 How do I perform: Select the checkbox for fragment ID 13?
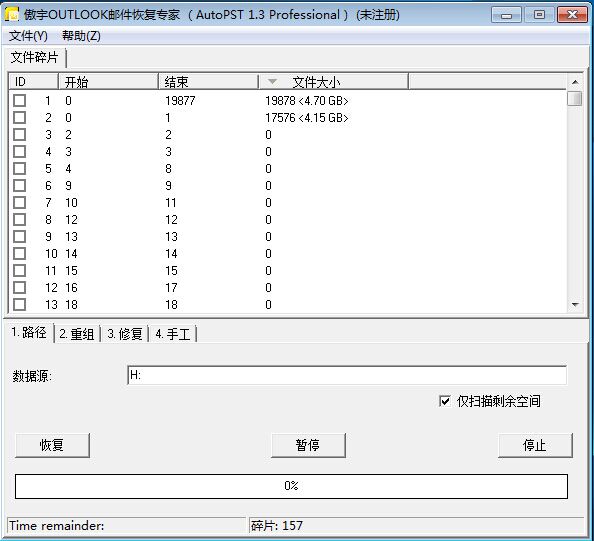point(20,305)
